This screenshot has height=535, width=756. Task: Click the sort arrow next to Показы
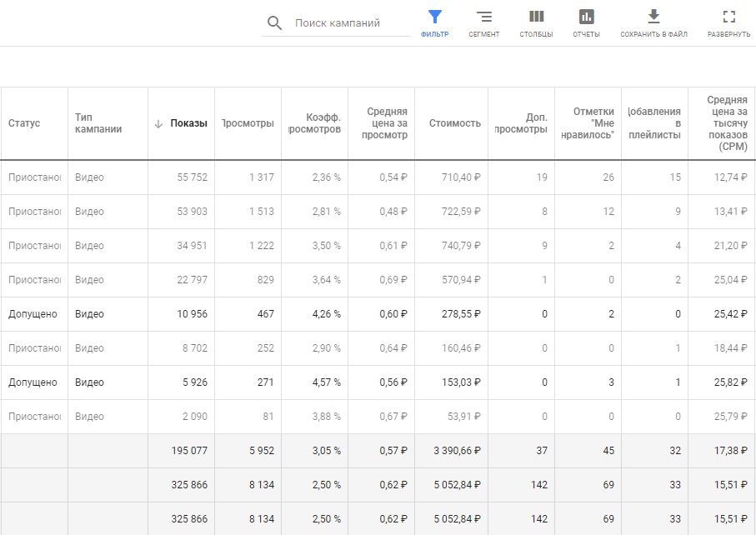point(158,124)
